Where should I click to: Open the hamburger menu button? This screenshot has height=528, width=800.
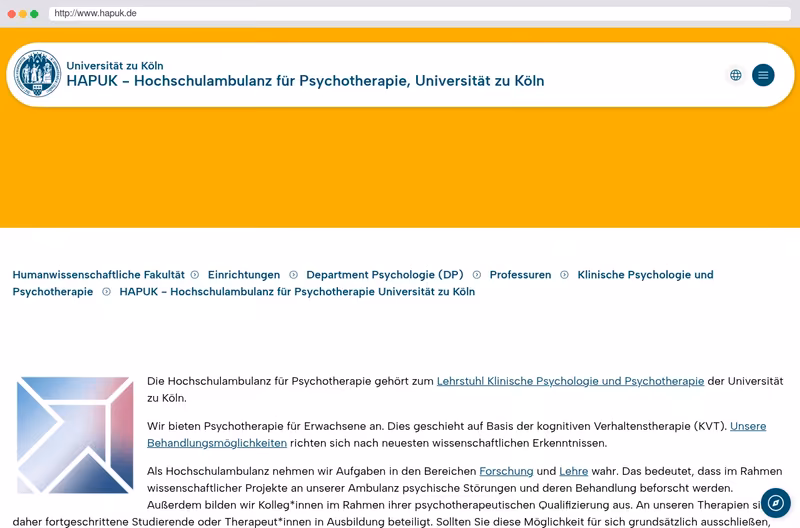763,75
